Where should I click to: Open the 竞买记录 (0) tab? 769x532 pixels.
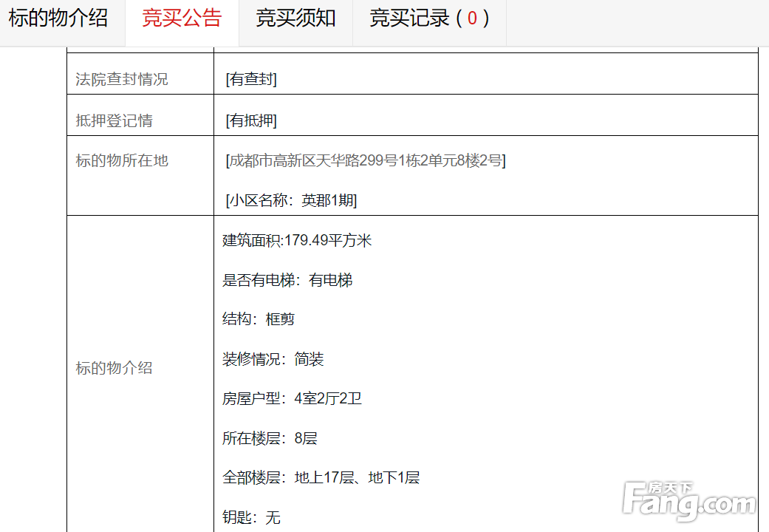[429, 18]
